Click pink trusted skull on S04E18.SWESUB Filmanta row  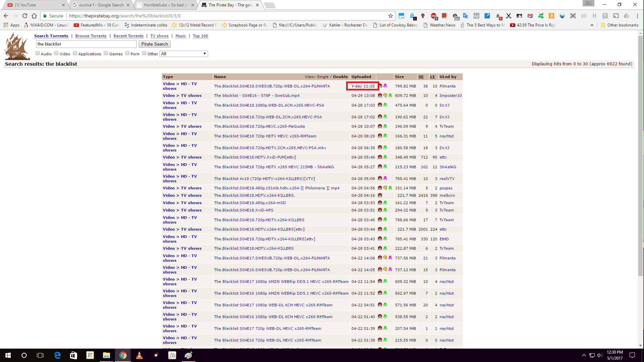(385, 86)
